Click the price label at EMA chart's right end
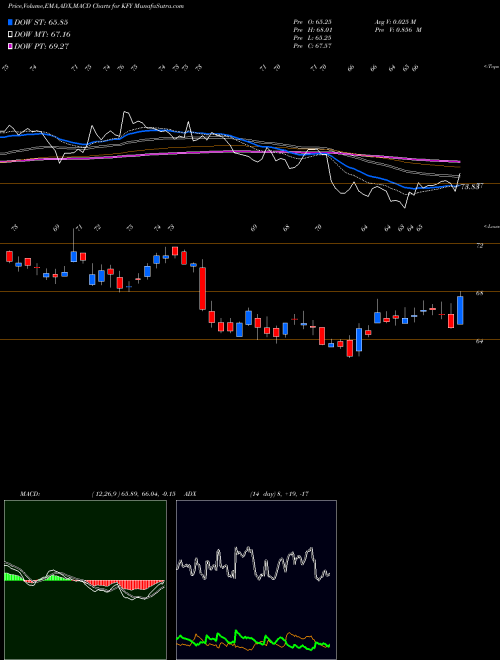500x660 pixels. point(472,186)
